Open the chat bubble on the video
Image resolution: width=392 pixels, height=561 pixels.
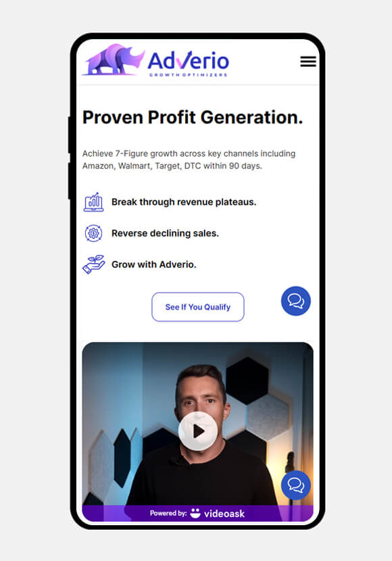tap(296, 485)
